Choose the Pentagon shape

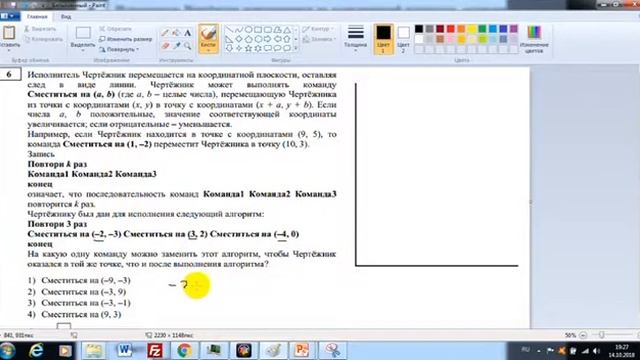coord(248,39)
